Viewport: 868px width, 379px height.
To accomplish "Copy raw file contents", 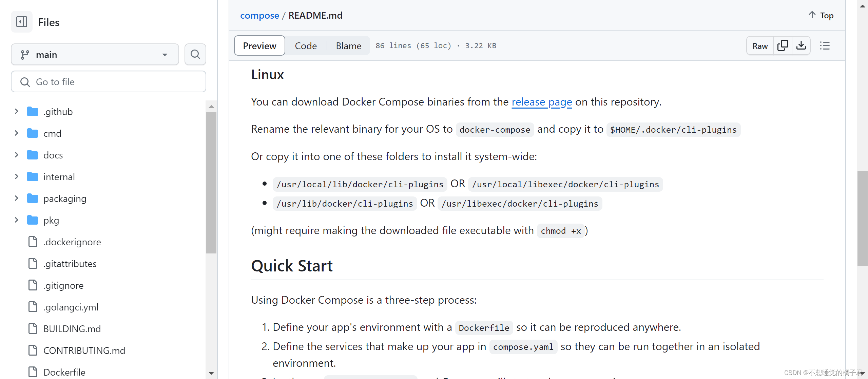I will 783,45.
